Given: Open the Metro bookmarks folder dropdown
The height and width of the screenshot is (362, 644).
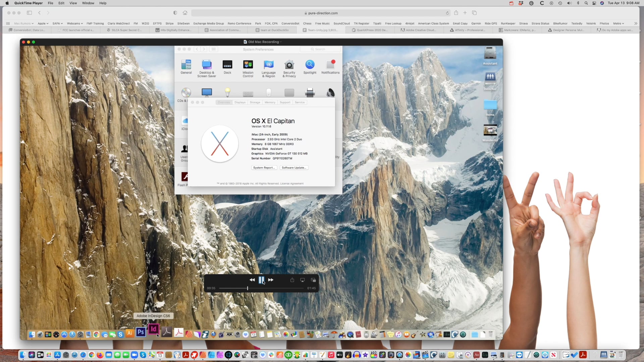Looking at the screenshot, I should [x=619, y=23].
